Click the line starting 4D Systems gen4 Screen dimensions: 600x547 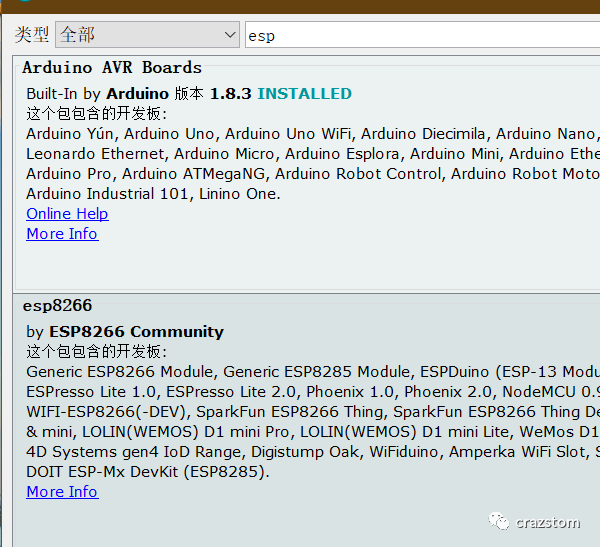click(x=313, y=452)
